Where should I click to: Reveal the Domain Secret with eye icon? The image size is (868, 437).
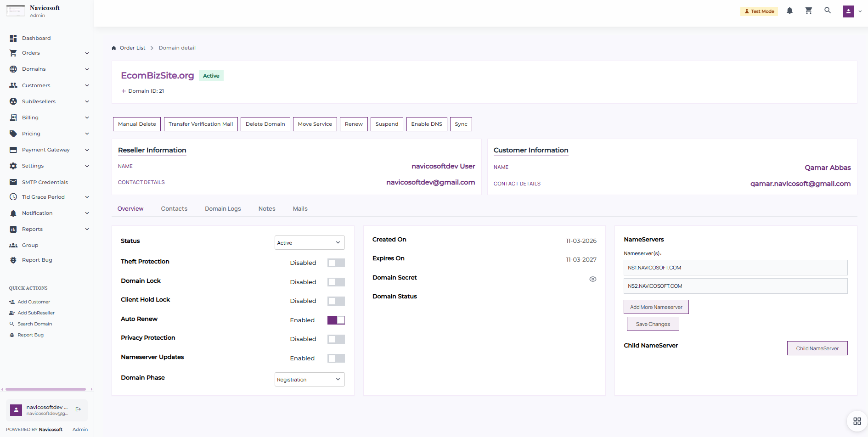click(x=593, y=279)
